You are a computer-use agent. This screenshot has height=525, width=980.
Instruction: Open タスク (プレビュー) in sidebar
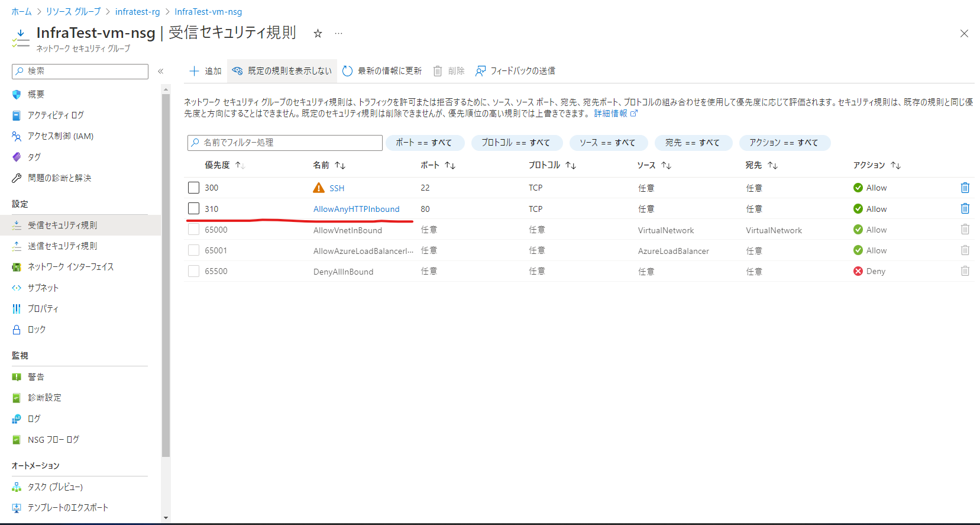pyautogui.click(x=55, y=487)
